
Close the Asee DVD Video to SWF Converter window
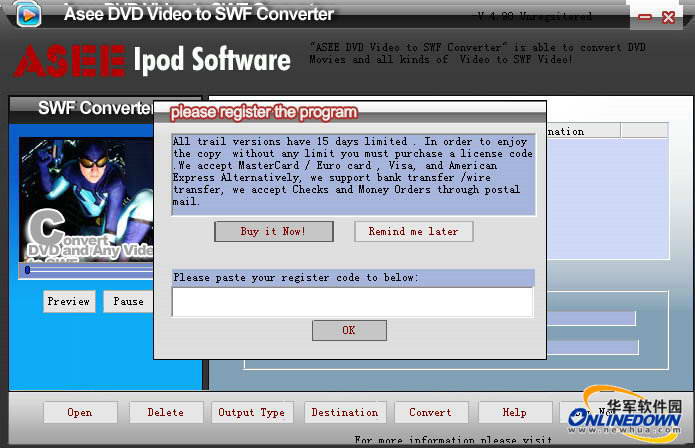coord(668,17)
